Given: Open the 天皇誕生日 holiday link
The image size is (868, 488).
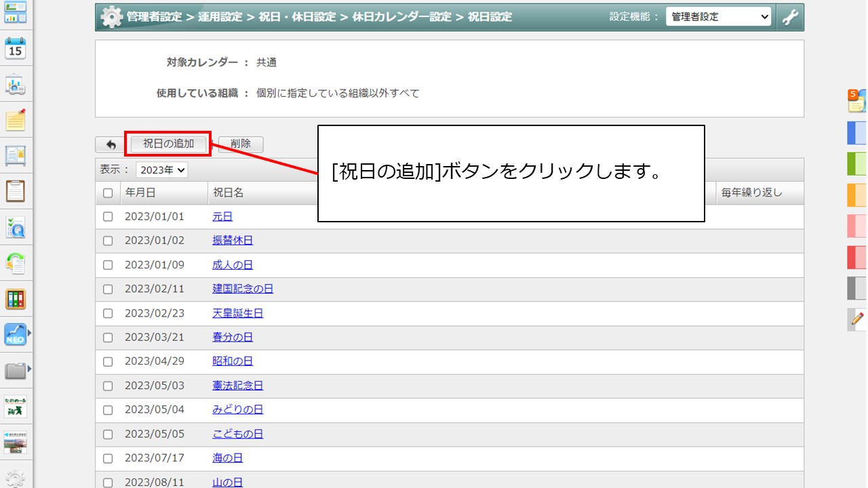Looking at the screenshot, I should click(x=237, y=313).
